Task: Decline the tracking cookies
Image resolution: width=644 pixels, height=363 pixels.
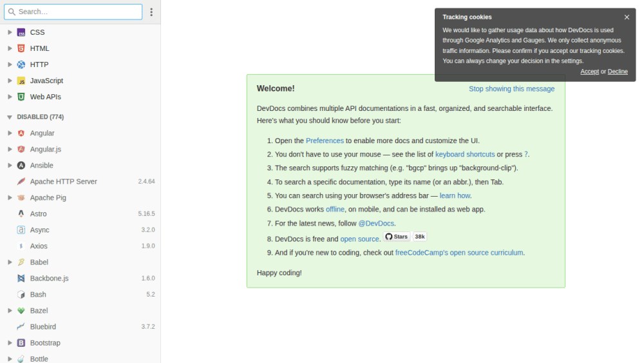Action: pyautogui.click(x=618, y=72)
